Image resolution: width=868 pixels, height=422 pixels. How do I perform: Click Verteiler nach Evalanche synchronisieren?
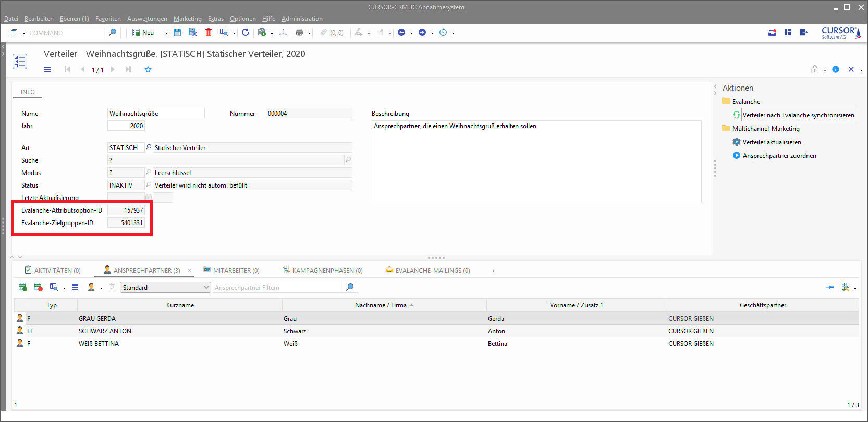pos(798,115)
